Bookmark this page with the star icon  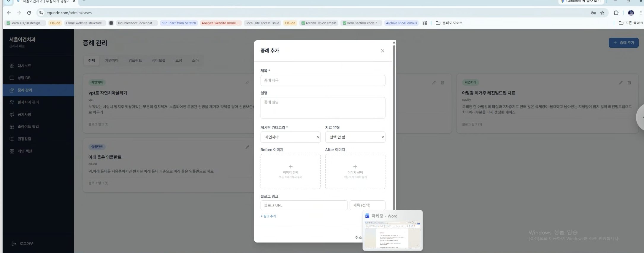[x=602, y=13]
